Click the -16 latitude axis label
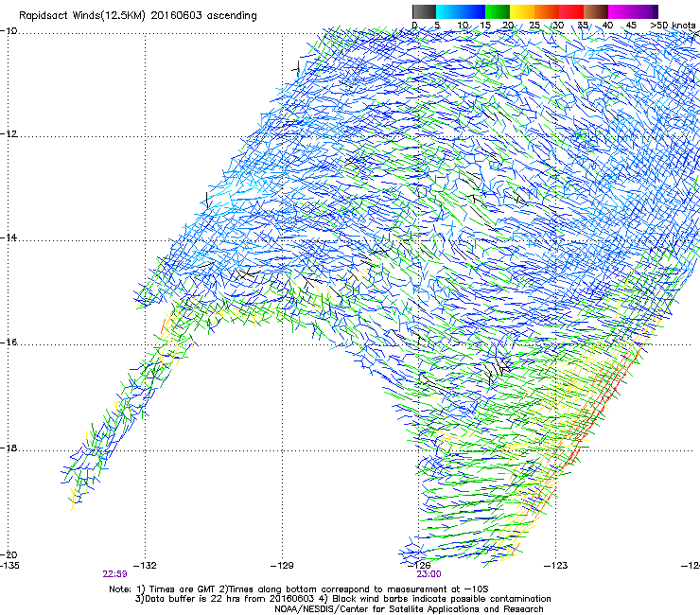 tap(9, 343)
